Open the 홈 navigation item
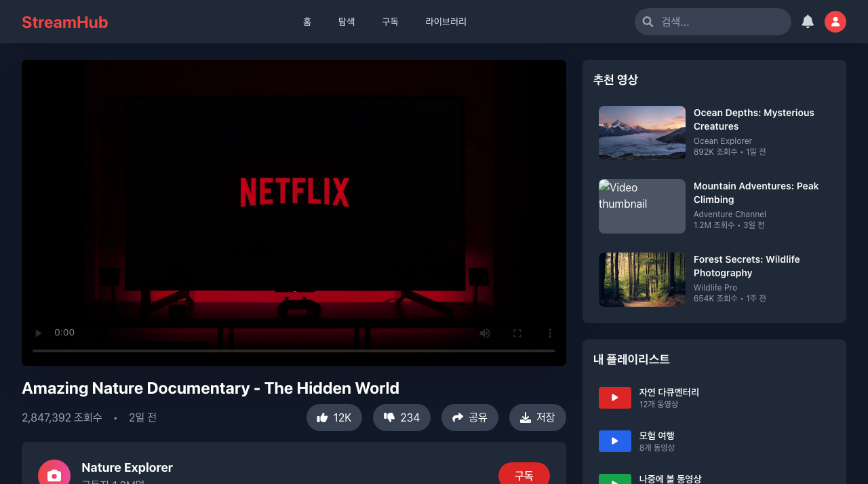 [307, 22]
